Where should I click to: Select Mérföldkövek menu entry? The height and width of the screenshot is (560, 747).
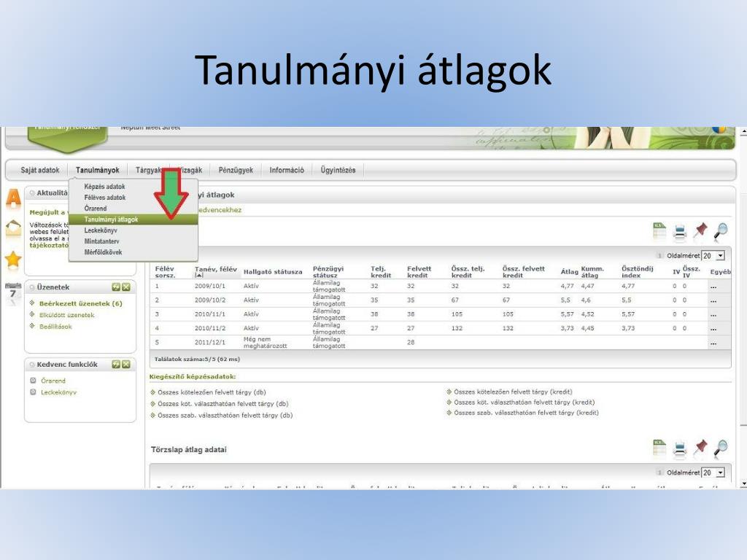coord(103,252)
